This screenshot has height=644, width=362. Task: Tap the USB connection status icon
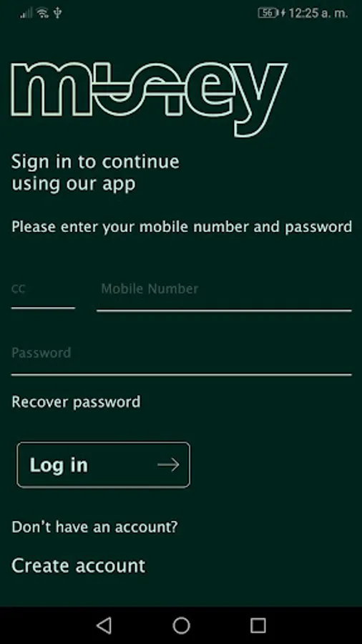[57, 13]
